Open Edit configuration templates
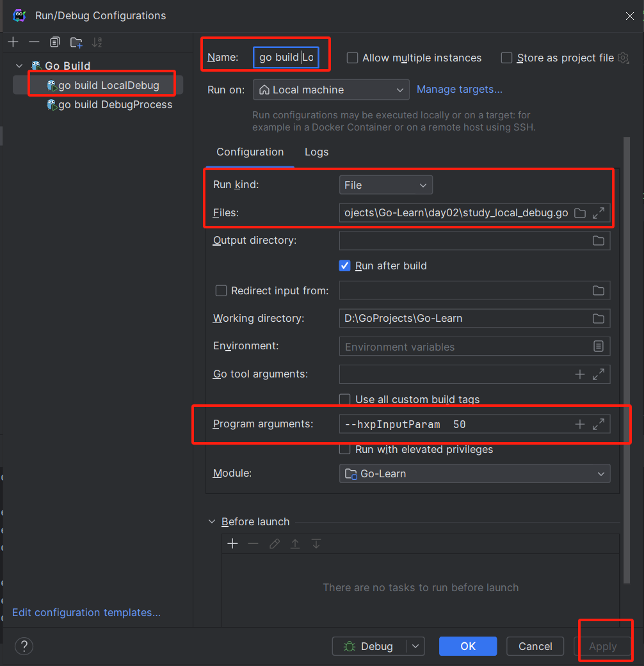Screen dimensions: 644x666 click(86, 612)
